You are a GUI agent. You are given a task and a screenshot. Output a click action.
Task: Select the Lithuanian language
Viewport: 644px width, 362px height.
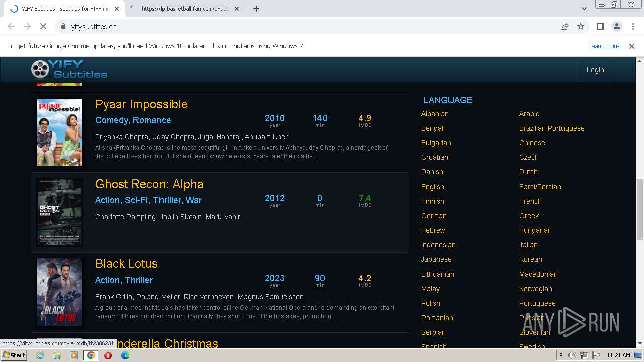point(438,274)
